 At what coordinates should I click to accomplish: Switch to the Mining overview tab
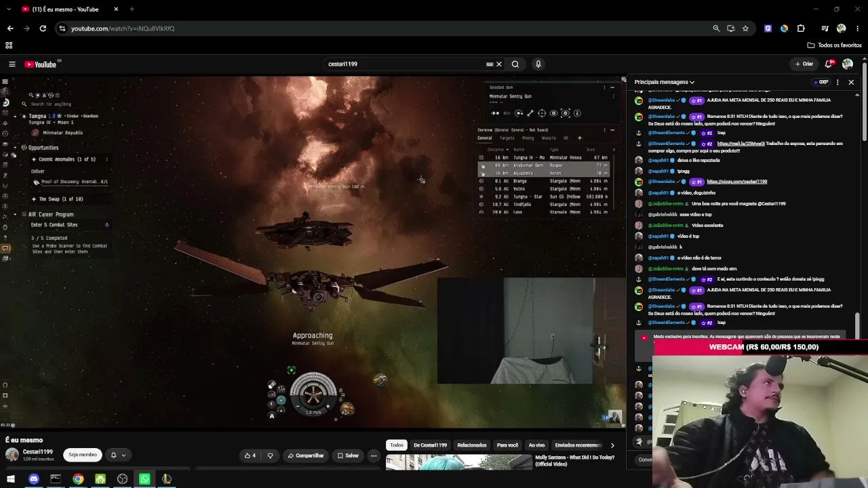(528, 138)
